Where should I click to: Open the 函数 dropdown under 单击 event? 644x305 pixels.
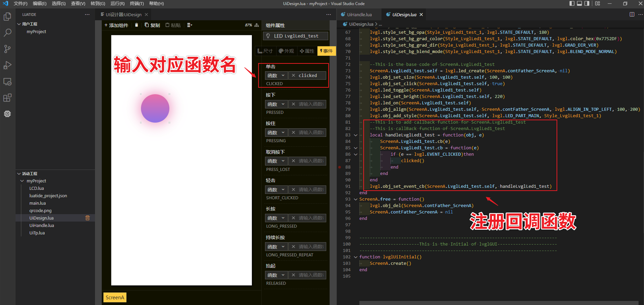(x=276, y=76)
